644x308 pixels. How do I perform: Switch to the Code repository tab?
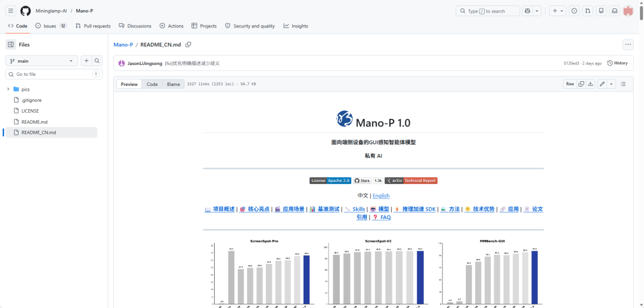18,26
